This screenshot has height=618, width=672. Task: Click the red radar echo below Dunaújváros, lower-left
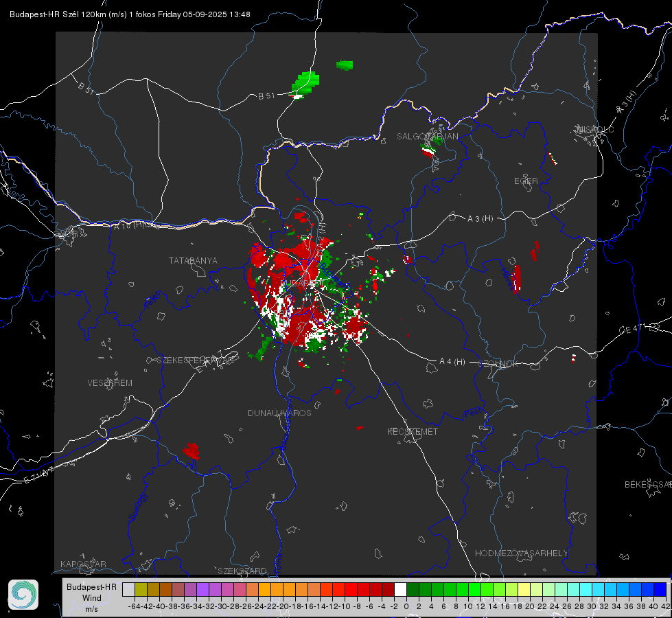pos(191,450)
